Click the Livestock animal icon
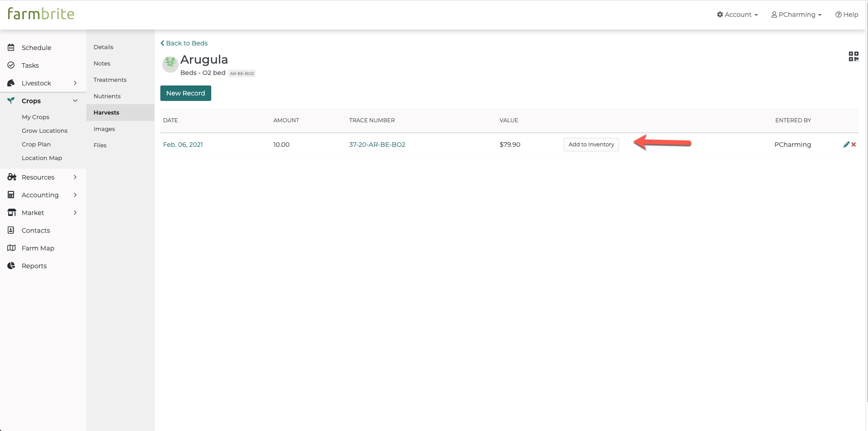The image size is (868, 431). (x=11, y=83)
